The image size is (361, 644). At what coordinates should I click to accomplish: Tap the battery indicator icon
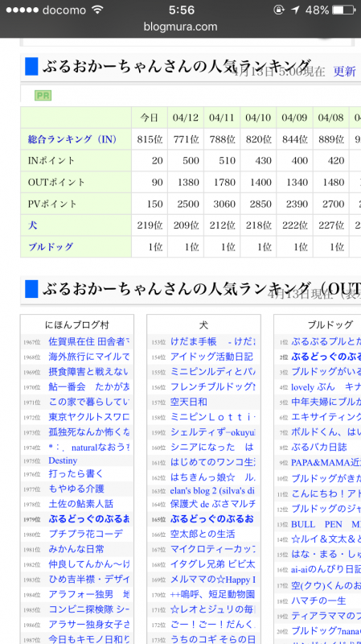[343, 10]
